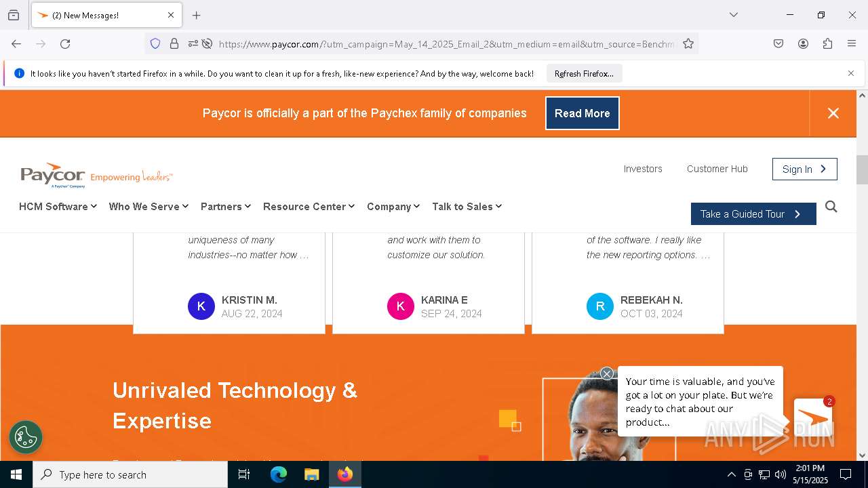Click the page vertical scrollbar thumb
This screenshot has height=488, width=868.
(x=862, y=169)
